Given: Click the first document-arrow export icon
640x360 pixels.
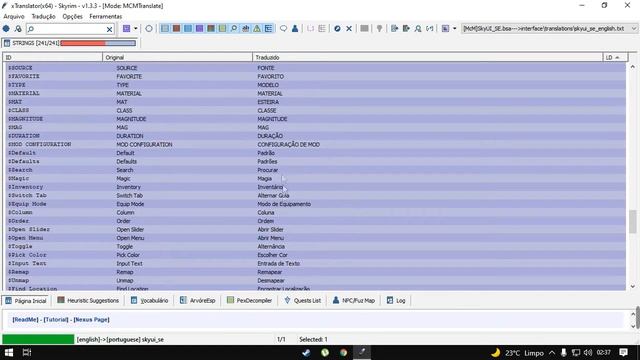Looking at the screenshot, I should pyautogui.click(x=394, y=29).
